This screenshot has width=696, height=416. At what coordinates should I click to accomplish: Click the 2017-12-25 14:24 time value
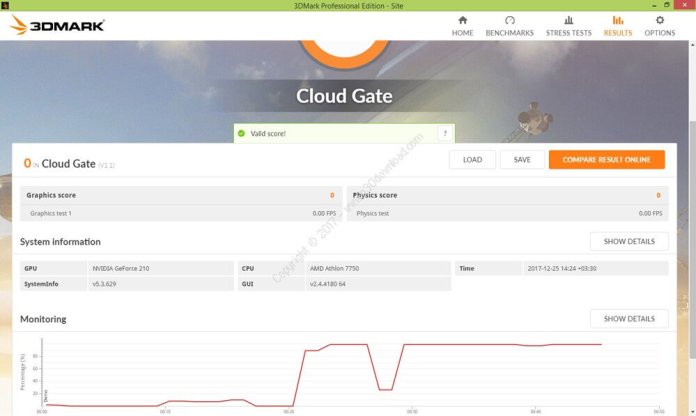click(x=562, y=269)
